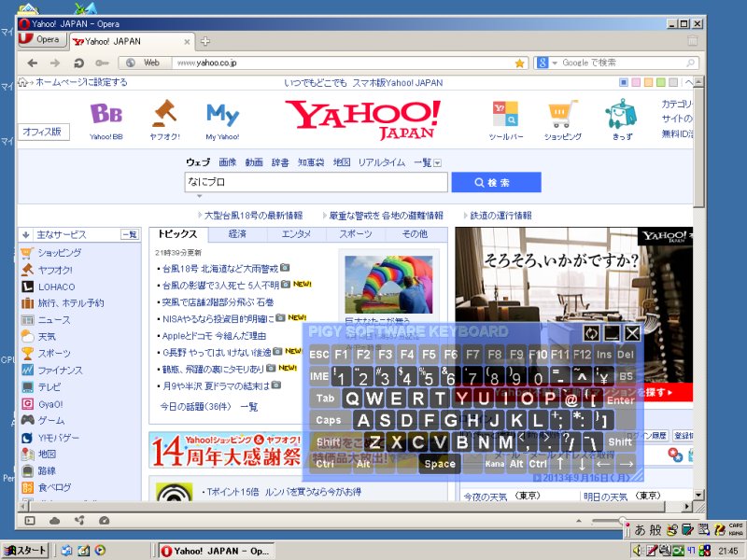Toggle Opera panels icon in status bar
Screen dimensions: 747x560
(30, 521)
